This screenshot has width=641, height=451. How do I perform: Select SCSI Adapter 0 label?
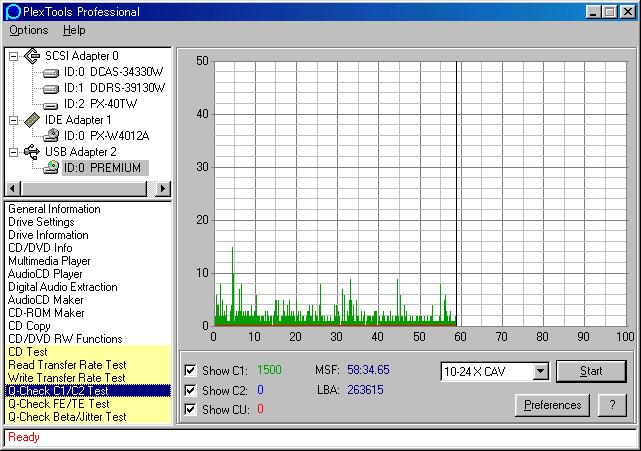(82, 56)
